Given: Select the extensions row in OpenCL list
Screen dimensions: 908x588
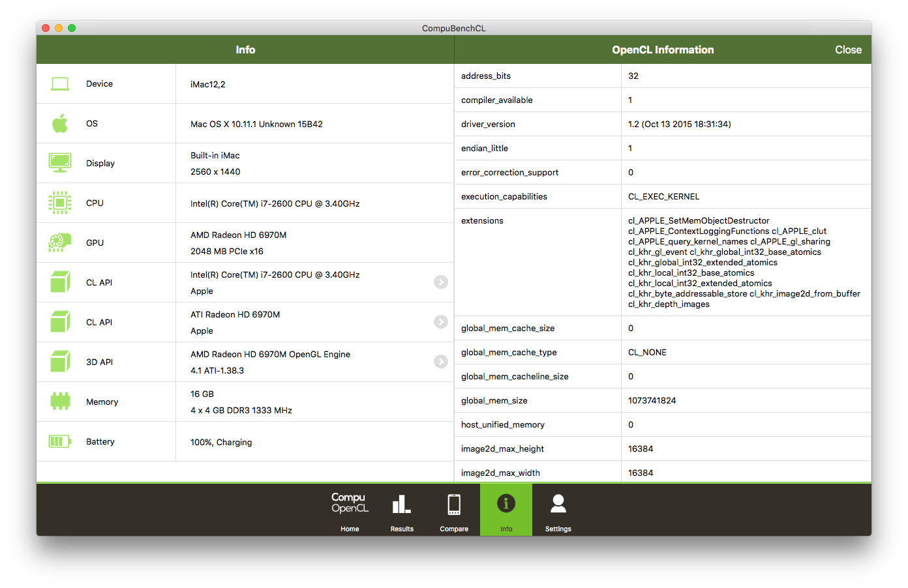Looking at the screenshot, I should pyautogui.click(x=482, y=221).
